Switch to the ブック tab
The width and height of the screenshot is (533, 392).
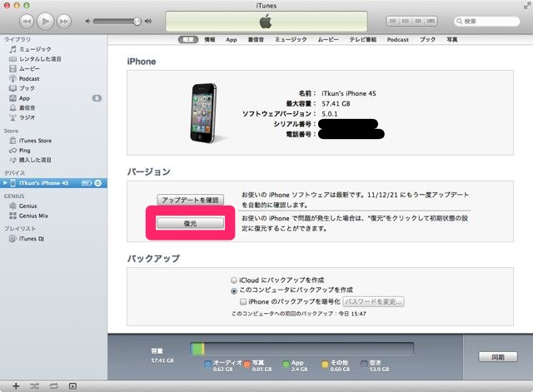coord(427,40)
